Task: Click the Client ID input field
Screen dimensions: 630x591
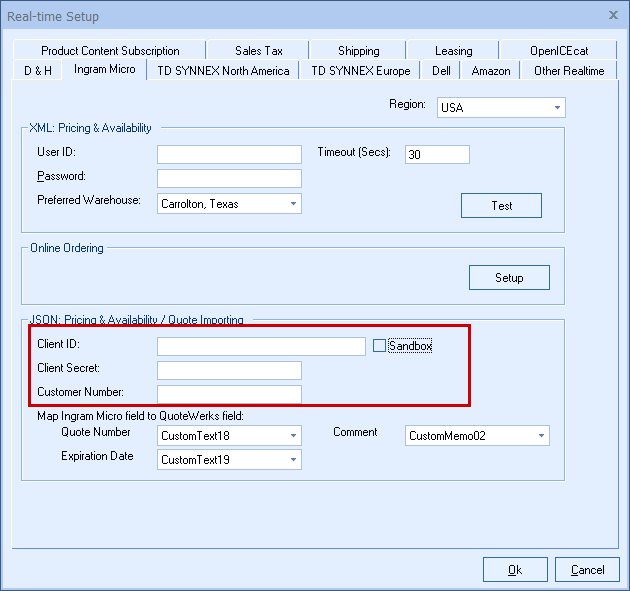Action: coord(261,346)
